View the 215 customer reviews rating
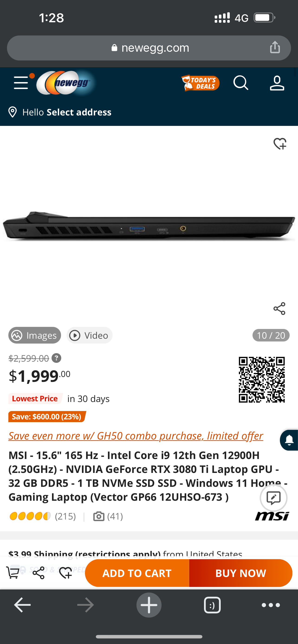Image resolution: width=298 pixels, height=644 pixels. pyautogui.click(x=42, y=516)
